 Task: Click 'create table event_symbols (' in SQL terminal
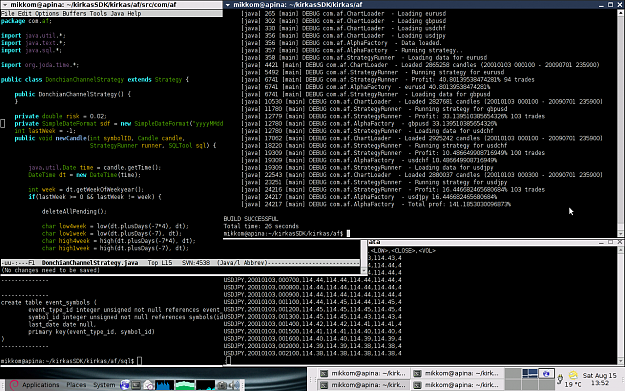pos(49,303)
